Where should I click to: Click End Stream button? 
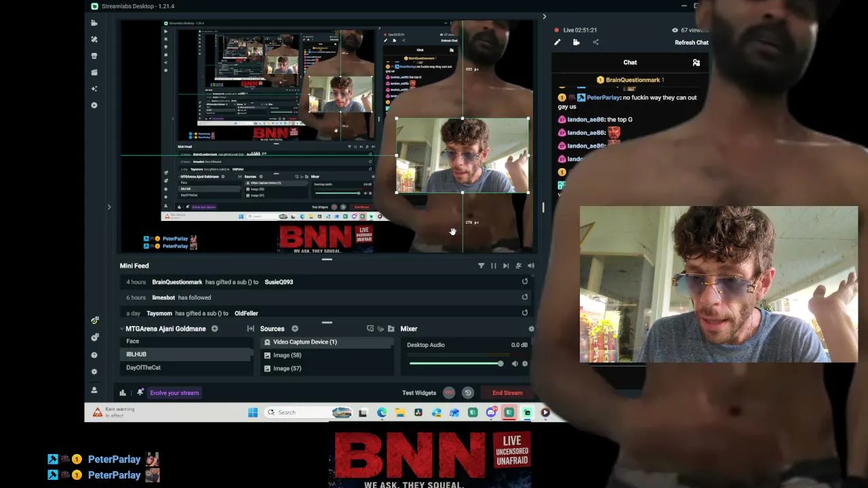(x=507, y=393)
